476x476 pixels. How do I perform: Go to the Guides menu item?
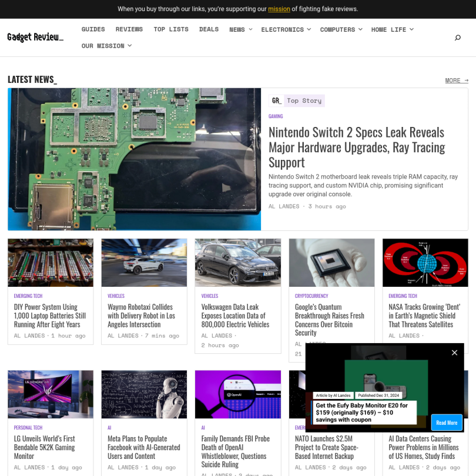tap(93, 29)
